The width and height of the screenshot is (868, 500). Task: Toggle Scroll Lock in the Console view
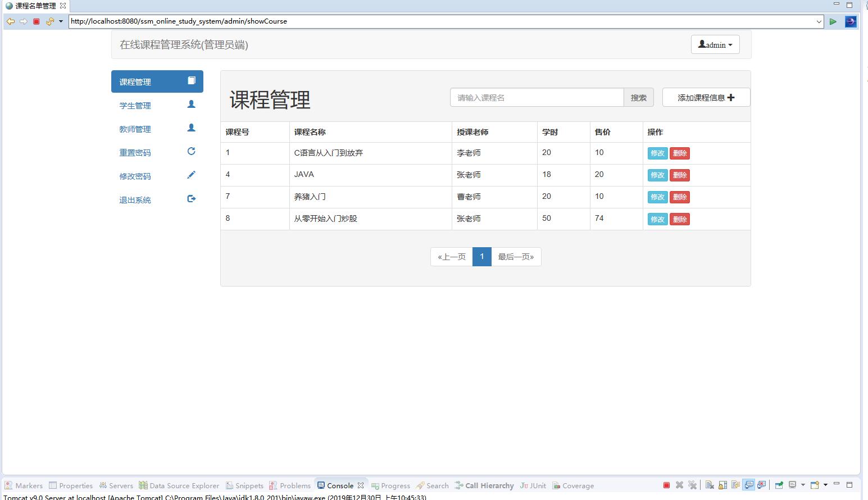723,485
